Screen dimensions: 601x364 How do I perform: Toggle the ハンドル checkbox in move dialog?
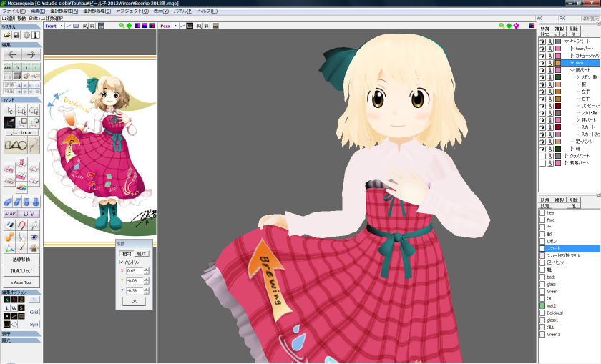[121, 262]
